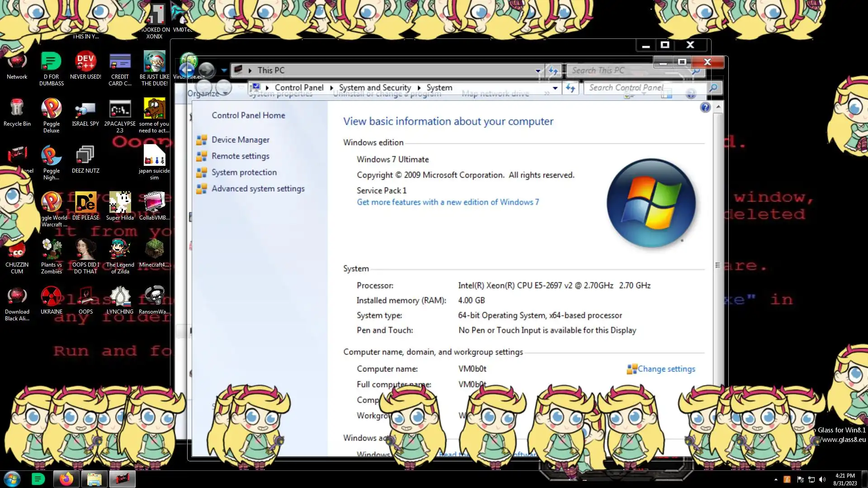Click the System and Security breadcrumb arrow
Viewport: 868px width, 488px height.
[x=419, y=88]
